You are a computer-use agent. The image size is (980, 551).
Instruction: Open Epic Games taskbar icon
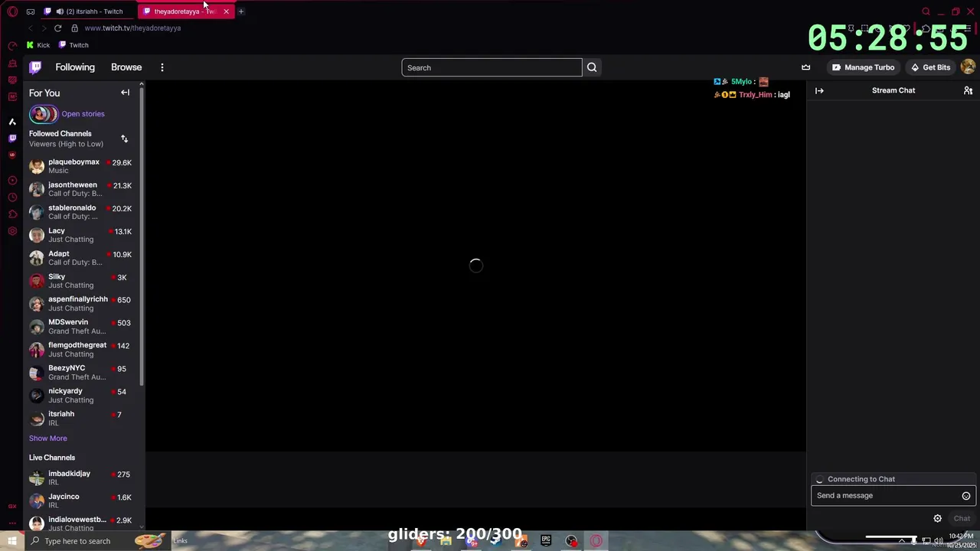[546, 541]
